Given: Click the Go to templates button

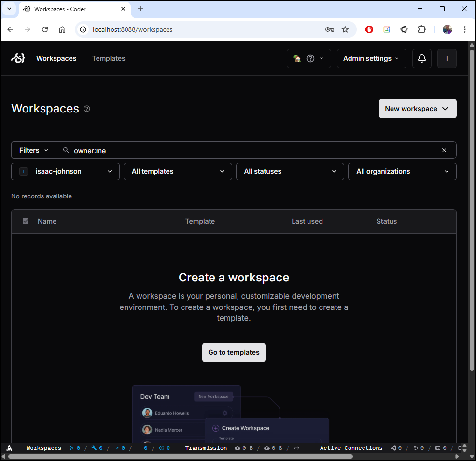Looking at the screenshot, I should click(x=234, y=352).
